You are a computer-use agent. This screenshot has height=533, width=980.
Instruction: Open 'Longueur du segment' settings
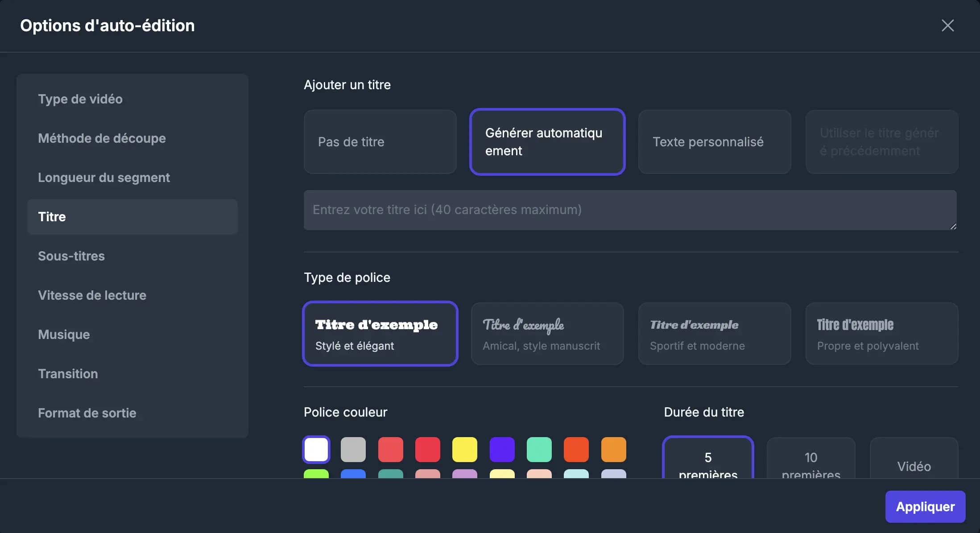pyautogui.click(x=104, y=178)
